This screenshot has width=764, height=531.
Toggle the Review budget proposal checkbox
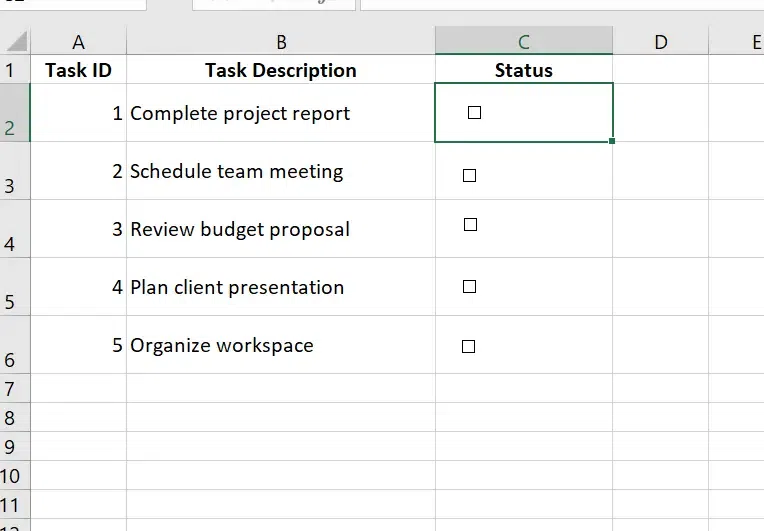point(470,225)
